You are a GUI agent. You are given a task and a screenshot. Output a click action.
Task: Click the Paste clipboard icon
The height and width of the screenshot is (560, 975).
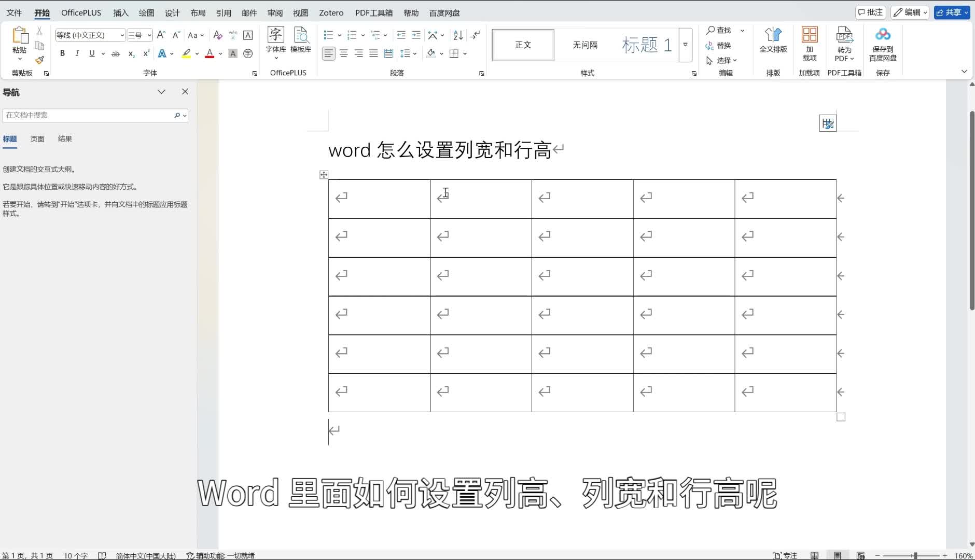point(20,35)
